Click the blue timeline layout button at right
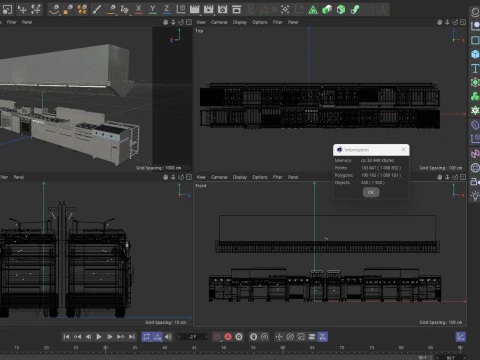This screenshot has width=480, height=360. [461, 337]
